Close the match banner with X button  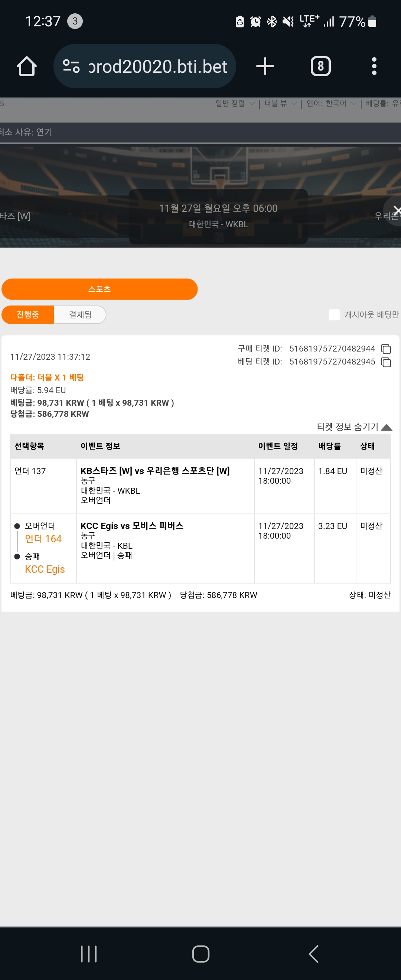pos(396,210)
